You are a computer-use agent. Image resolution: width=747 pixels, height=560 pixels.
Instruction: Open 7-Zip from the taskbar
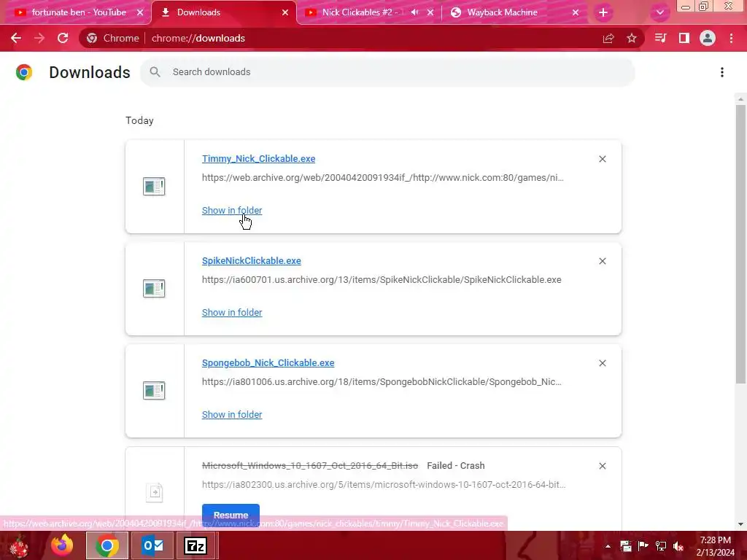click(x=196, y=545)
